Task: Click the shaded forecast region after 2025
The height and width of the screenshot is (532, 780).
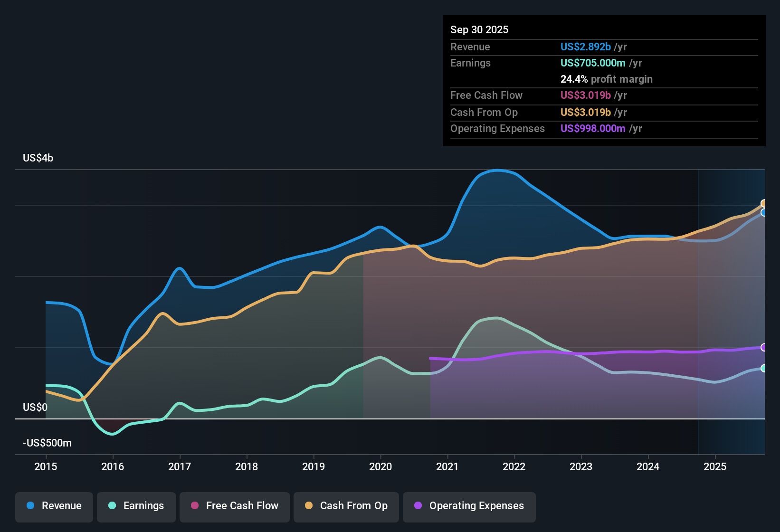Action: (x=732, y=285)
